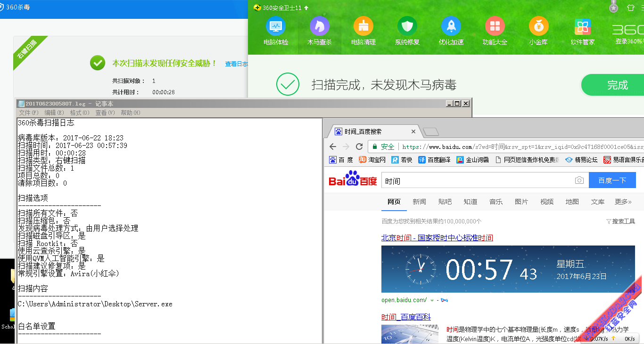Switch to the 新闻 tab
This screenshot has width=644, height=344.
coord(419,202)
